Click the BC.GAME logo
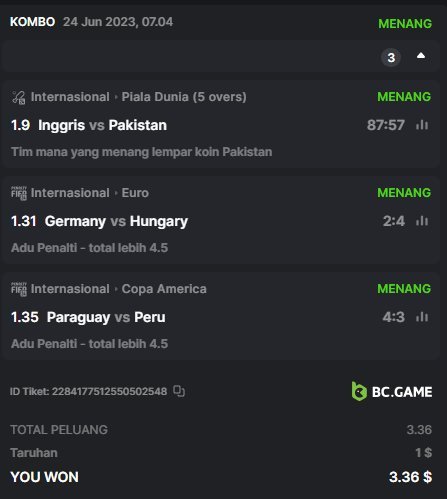The image size is (447, 499). (x=392, y=391)
